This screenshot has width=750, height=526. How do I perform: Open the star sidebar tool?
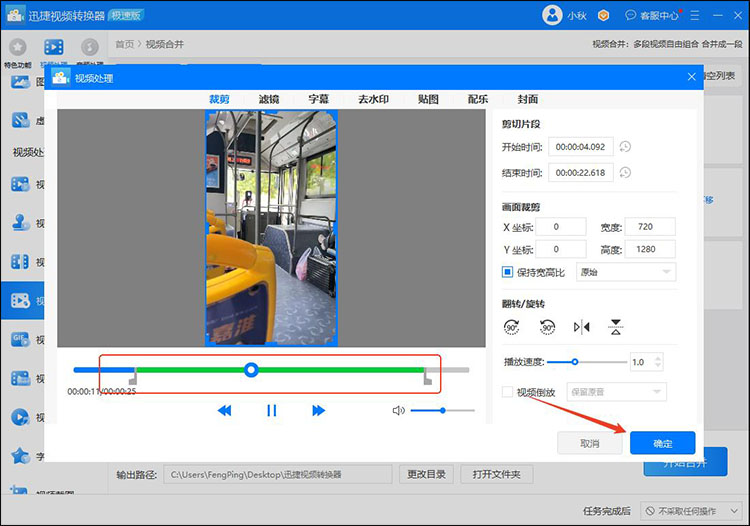(x=20, y=456)
